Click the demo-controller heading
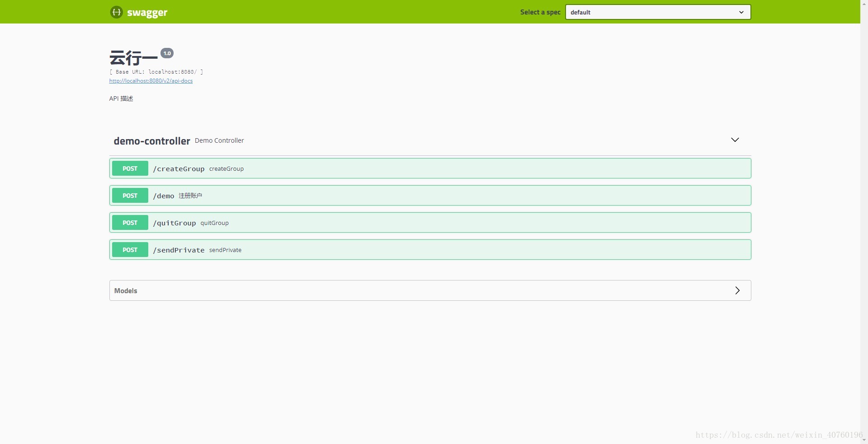This screenshot has height=444, width=868. pyautogui.click(x=152, y=141)
